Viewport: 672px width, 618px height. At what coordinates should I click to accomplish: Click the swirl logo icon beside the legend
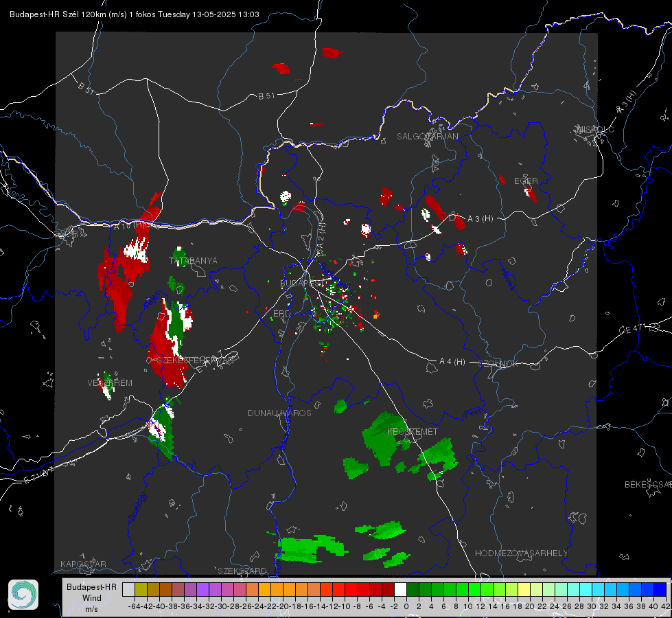tap(23, 595)
